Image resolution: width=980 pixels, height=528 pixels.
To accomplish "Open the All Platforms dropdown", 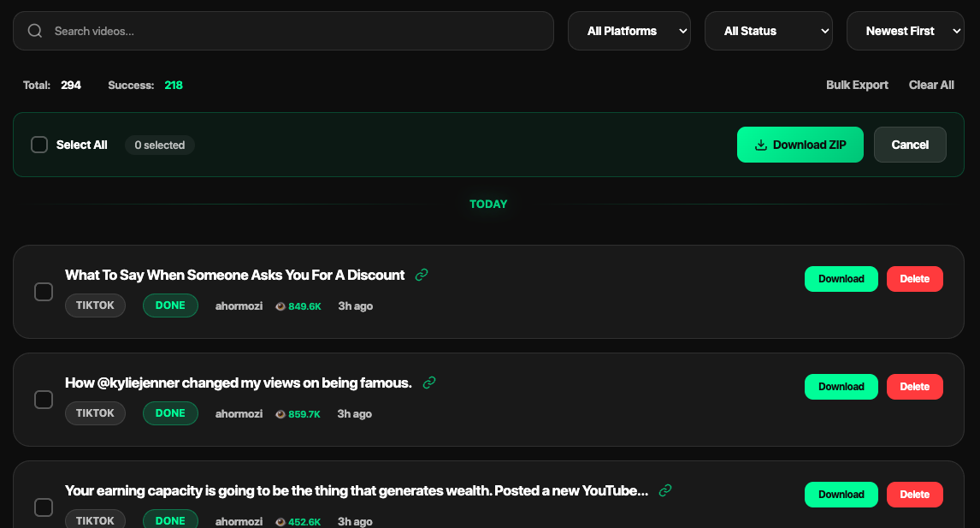I will pos(629,30).
